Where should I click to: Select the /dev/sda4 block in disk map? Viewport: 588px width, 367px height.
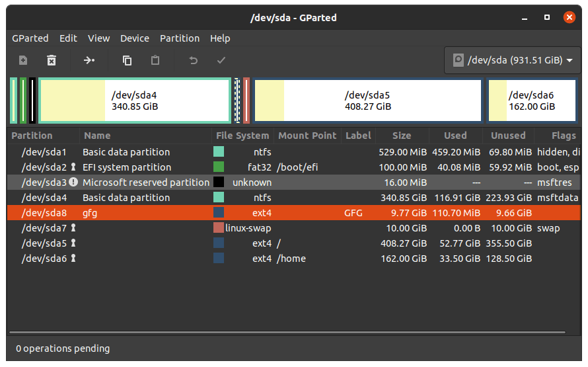click(x=135, y=101)
